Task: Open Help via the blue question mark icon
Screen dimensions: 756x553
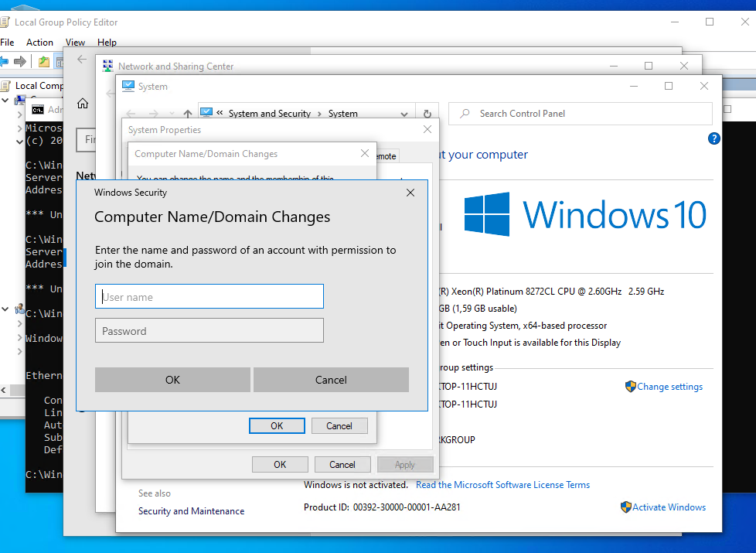Action: (713, 138)
